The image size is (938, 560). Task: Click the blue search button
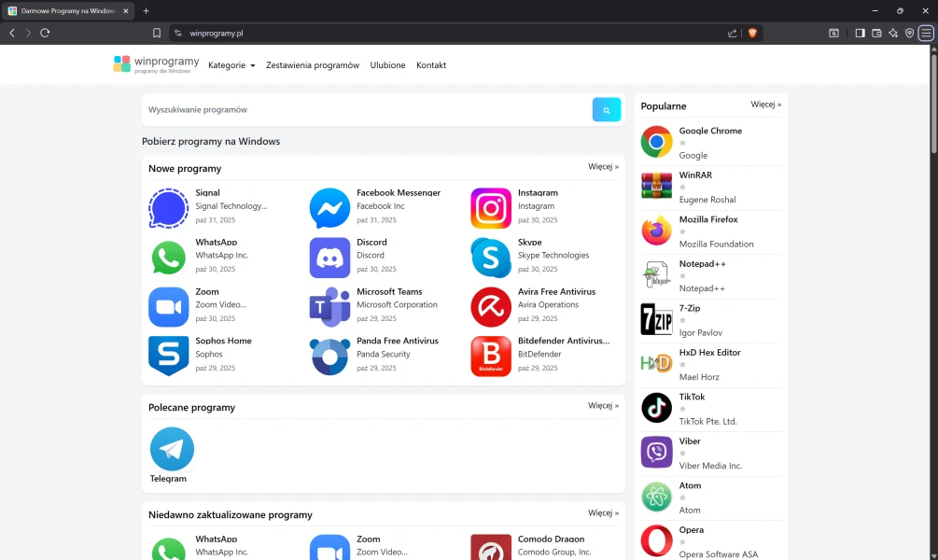(606, 110)
